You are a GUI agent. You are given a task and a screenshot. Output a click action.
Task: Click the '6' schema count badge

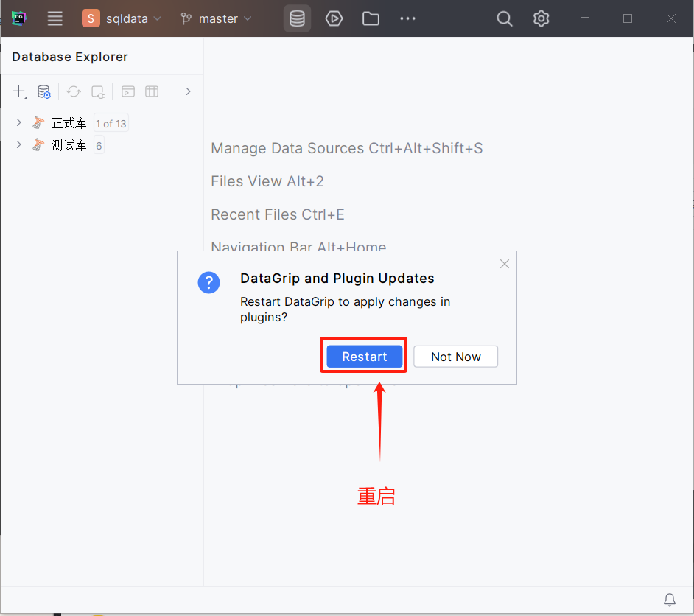(99, 146)
